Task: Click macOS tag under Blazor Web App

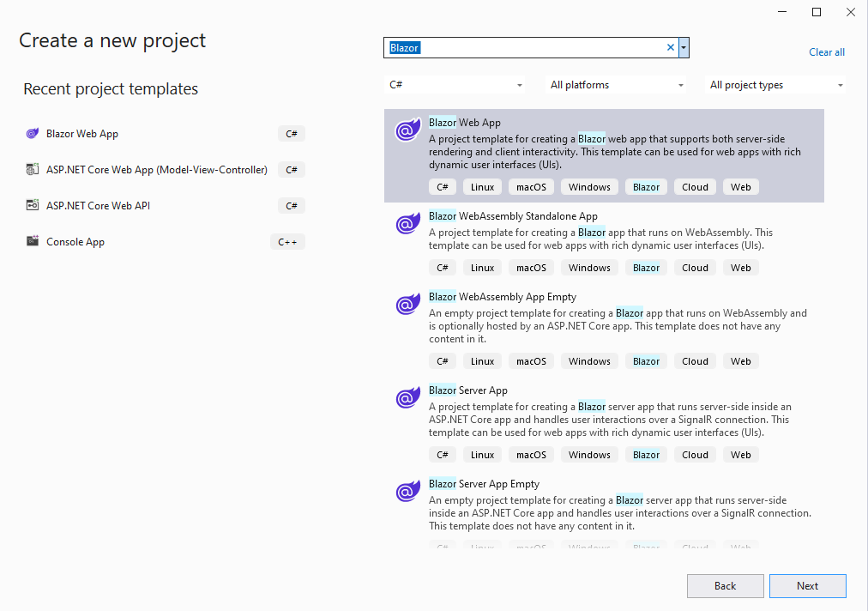Action: pos(531,187)
